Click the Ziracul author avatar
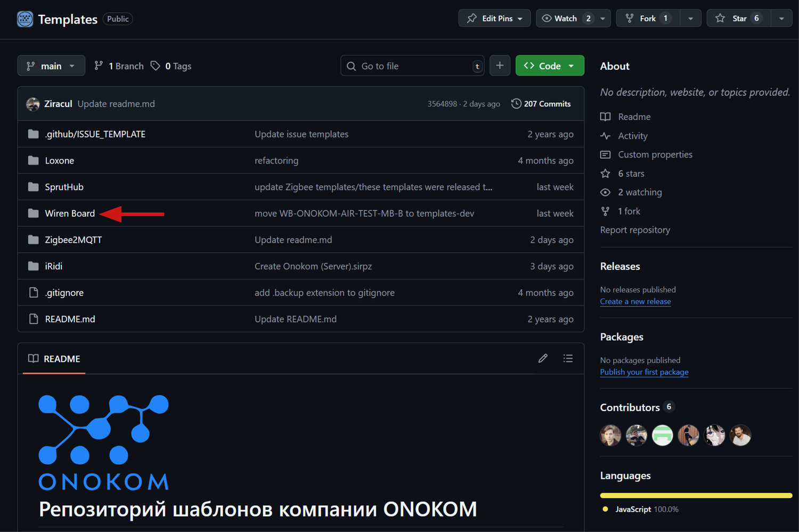The image size is (799, 532). pos(33,104)
